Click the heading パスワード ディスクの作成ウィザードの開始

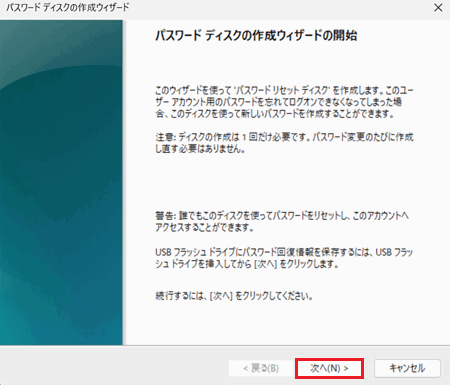[256, 35]
